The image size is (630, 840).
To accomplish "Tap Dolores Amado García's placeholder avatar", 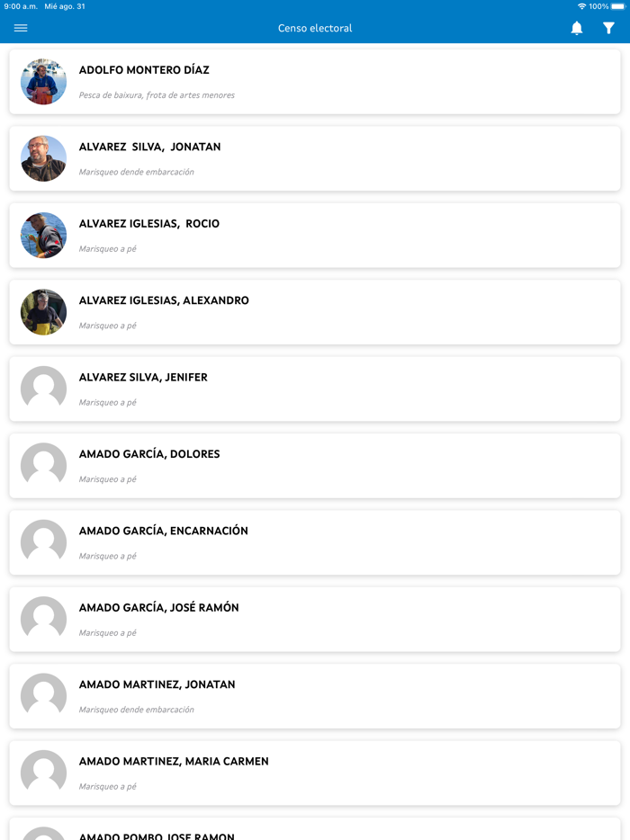I will [43, 466].
